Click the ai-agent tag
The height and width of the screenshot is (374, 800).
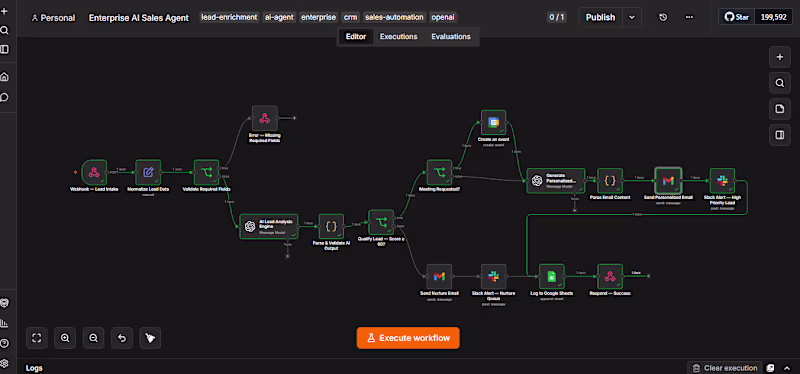[279, 17]
